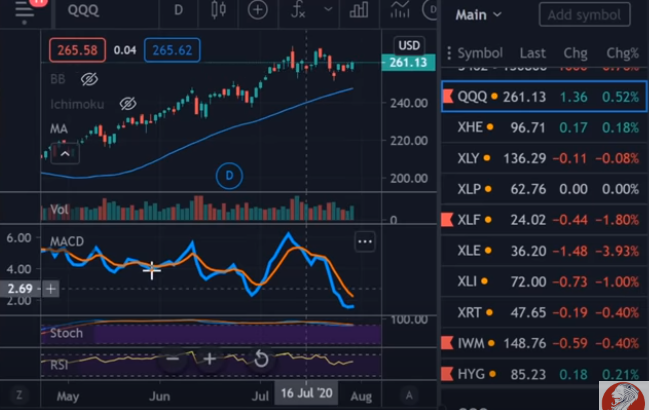Click the blue buy price 265.62
Viewport: 649px width, 410px height.
[x=172, y=50]
